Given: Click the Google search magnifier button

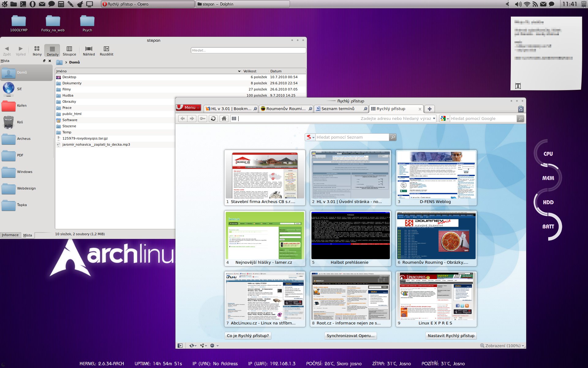Looking at the screenshot, I should point(520,119).
